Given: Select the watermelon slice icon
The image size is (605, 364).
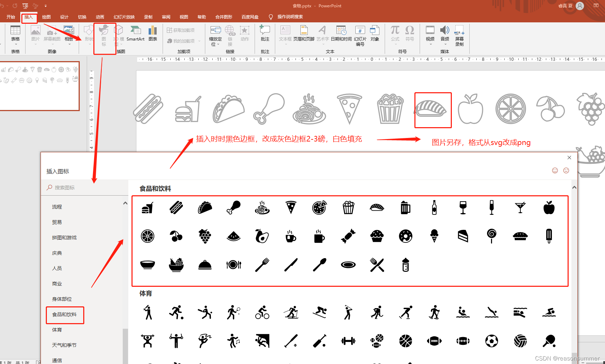Looking at the screenshot, I should click(234, 236).
